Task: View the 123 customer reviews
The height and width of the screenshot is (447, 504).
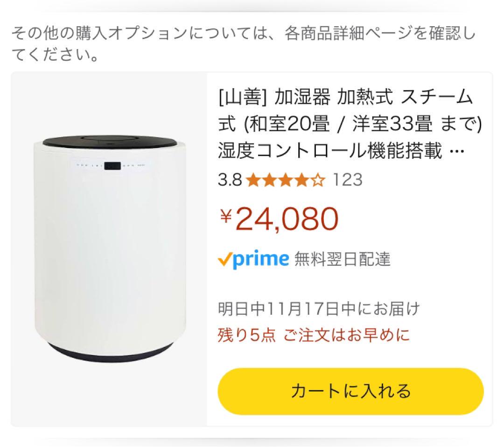Action: click(348, 179)
